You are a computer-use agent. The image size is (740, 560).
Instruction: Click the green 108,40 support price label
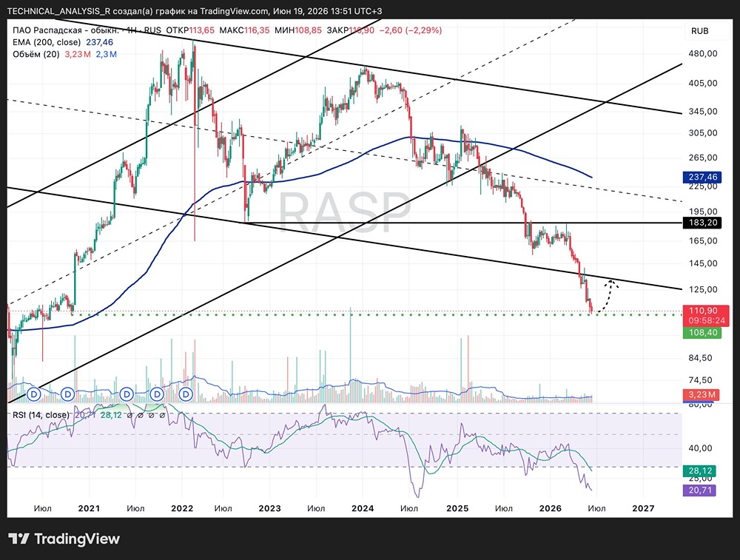tap(702, 333)
